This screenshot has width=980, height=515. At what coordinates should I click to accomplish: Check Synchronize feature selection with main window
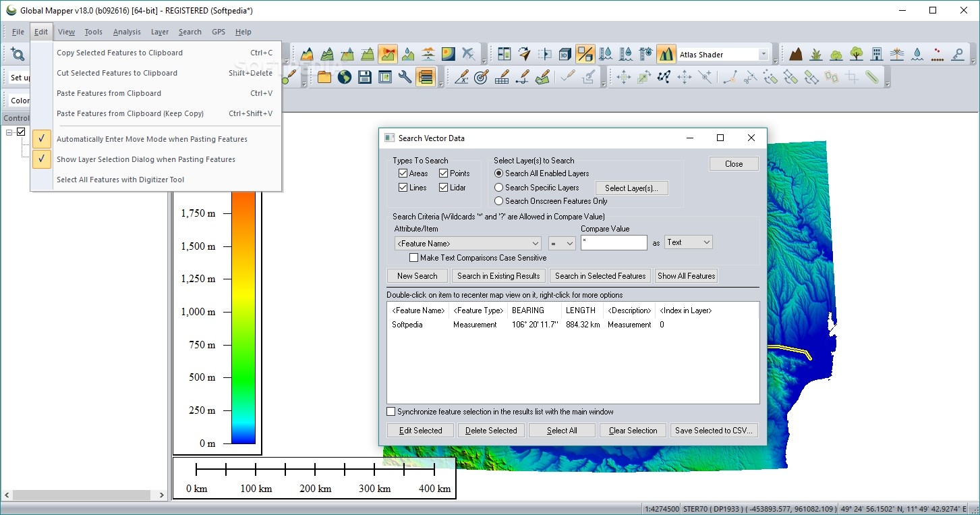[x=391, y=412]
